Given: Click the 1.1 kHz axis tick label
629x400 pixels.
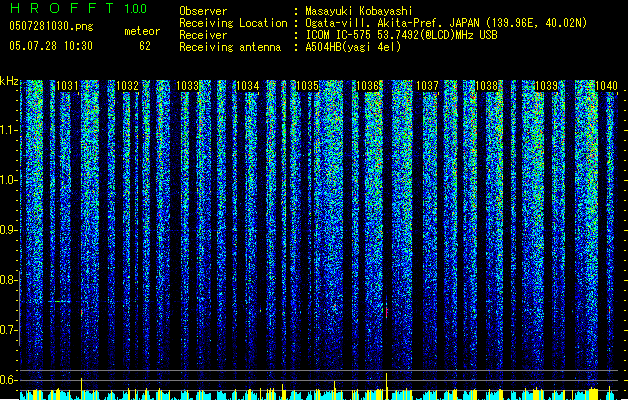Looking at the screenshot, I should pyautogui.click(x=9, y=130).
